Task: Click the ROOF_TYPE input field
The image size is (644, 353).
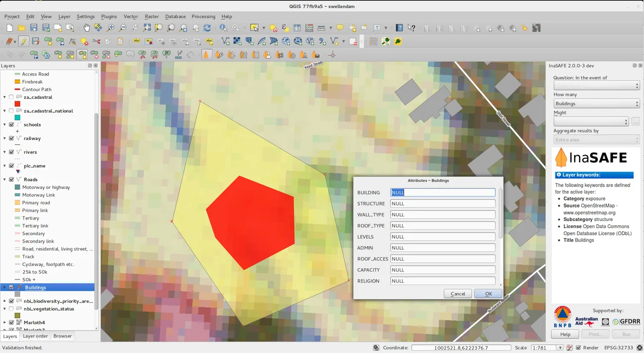Action: click(x=442, y=226)
